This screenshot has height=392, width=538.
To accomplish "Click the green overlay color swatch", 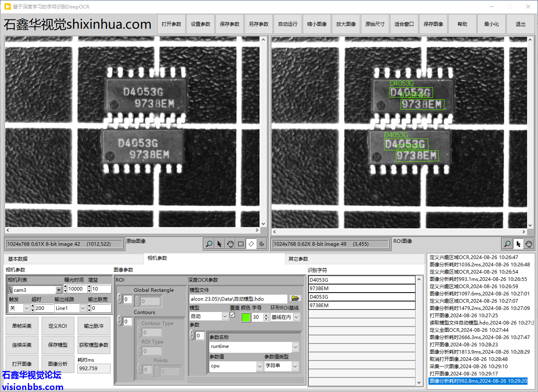I will pyautogui.click(x=246, y=317).
